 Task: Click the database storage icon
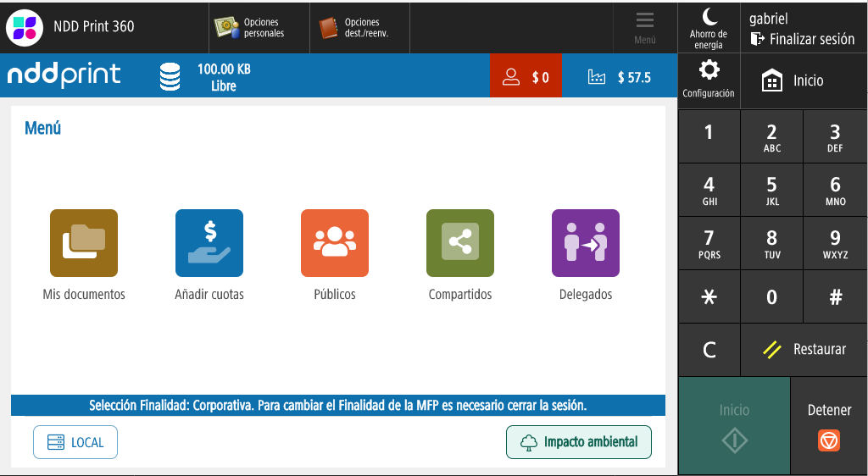170,76
